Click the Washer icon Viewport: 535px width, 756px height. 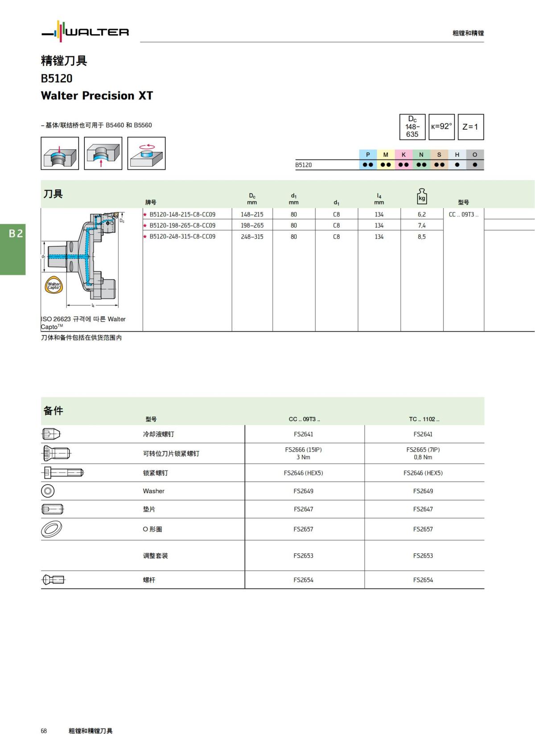point(48,491)
